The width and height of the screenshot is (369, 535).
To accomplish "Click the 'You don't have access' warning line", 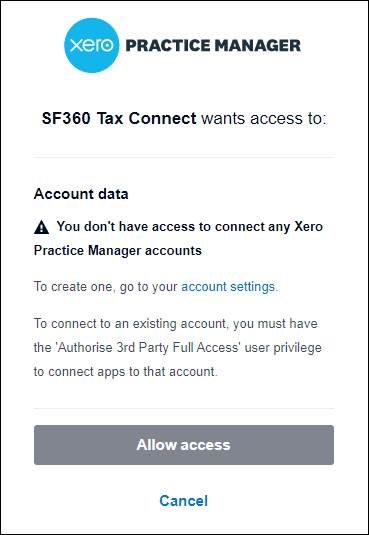I will click(x=189, y=227).
